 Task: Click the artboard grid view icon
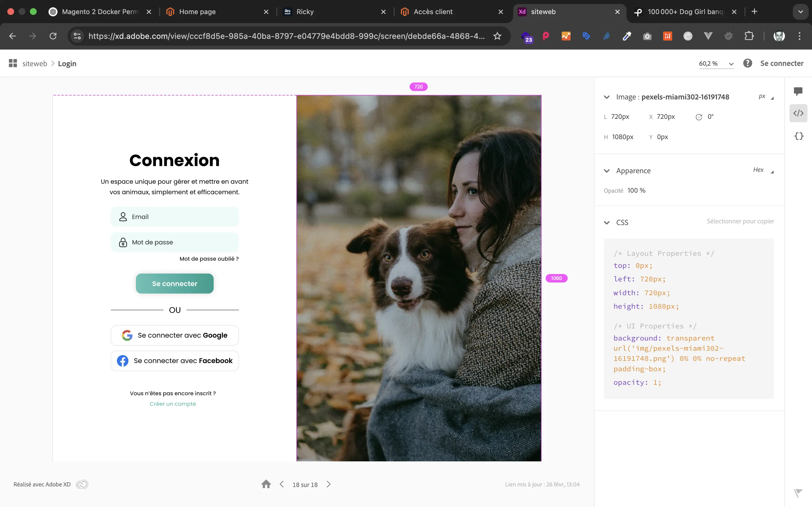[x=13, y=63]
